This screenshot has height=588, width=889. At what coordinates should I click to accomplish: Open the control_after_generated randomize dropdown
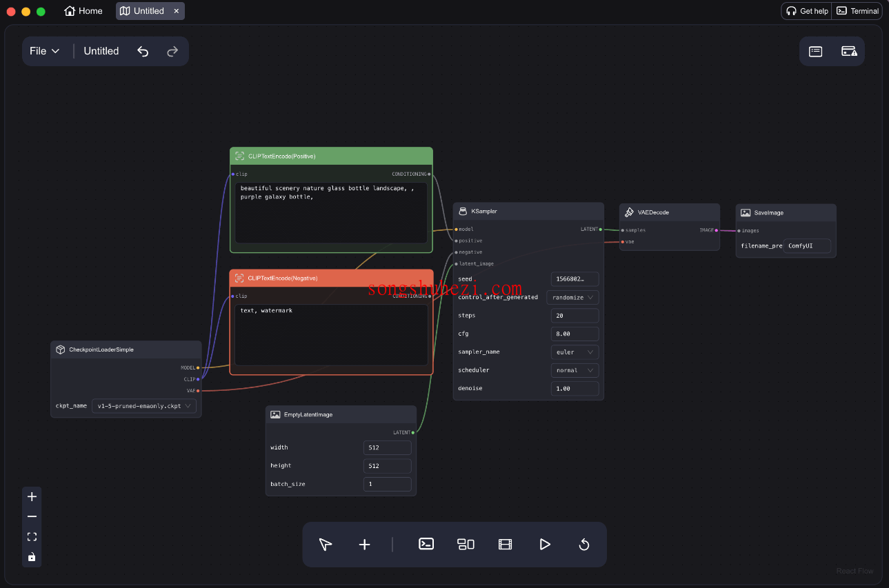click(572, 297)
